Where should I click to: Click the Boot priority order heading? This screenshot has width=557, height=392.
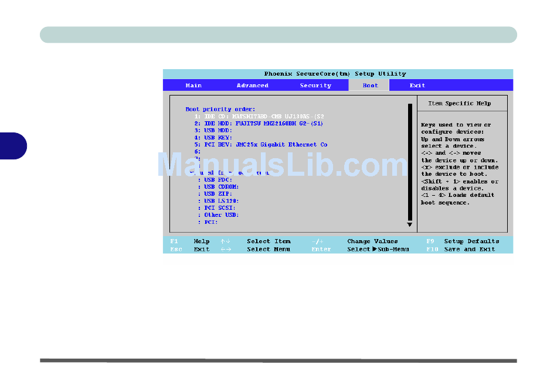pyautogui.click(x=220, y=110)
